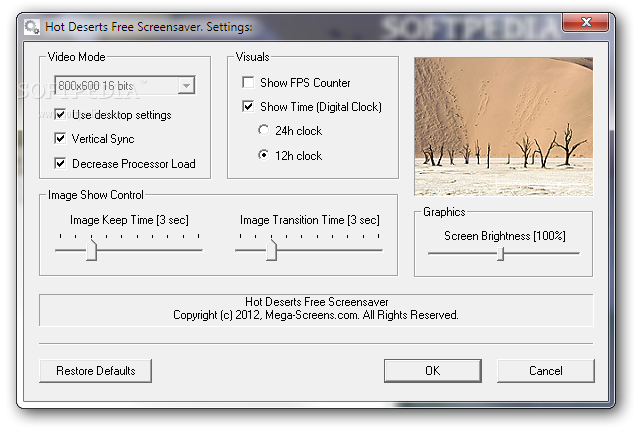Select the 24h clock radio button

[264, 130]
